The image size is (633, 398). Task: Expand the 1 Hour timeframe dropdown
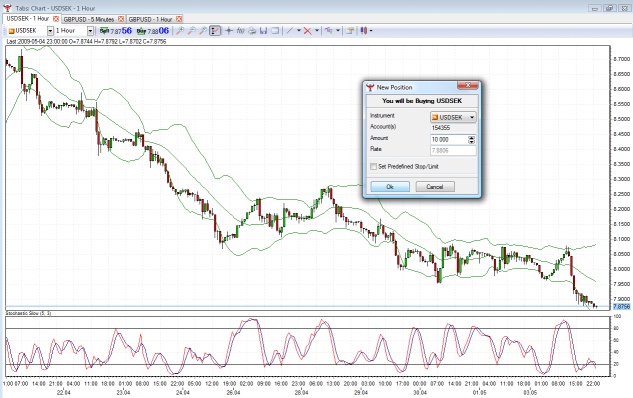click(90, 31)
